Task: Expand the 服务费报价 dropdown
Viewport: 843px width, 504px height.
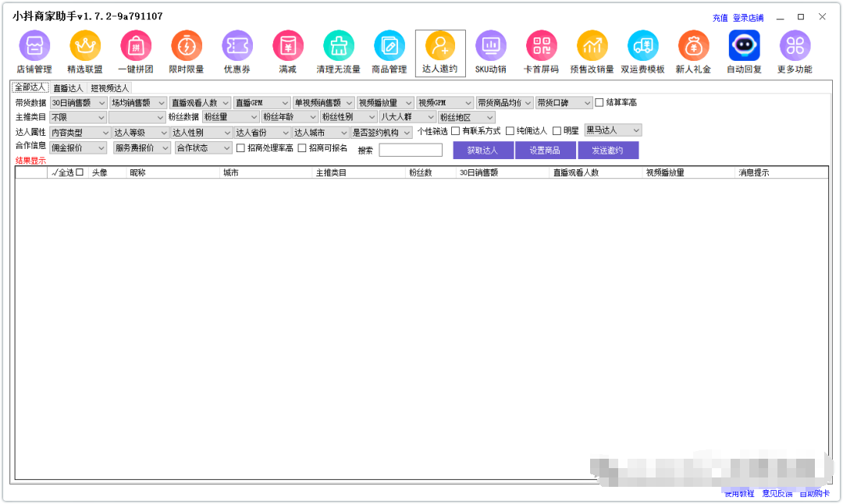Action: pos(142,147)
